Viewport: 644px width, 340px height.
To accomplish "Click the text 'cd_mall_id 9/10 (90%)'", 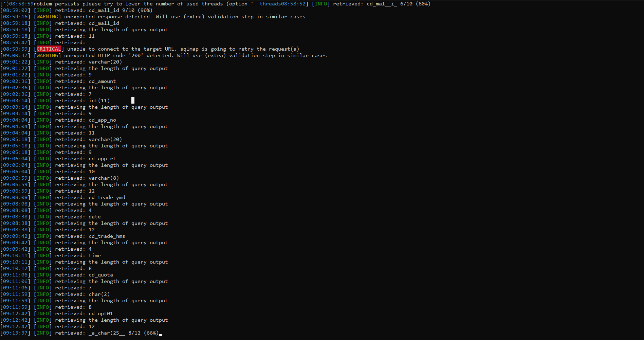I will (x=121, y=10).
